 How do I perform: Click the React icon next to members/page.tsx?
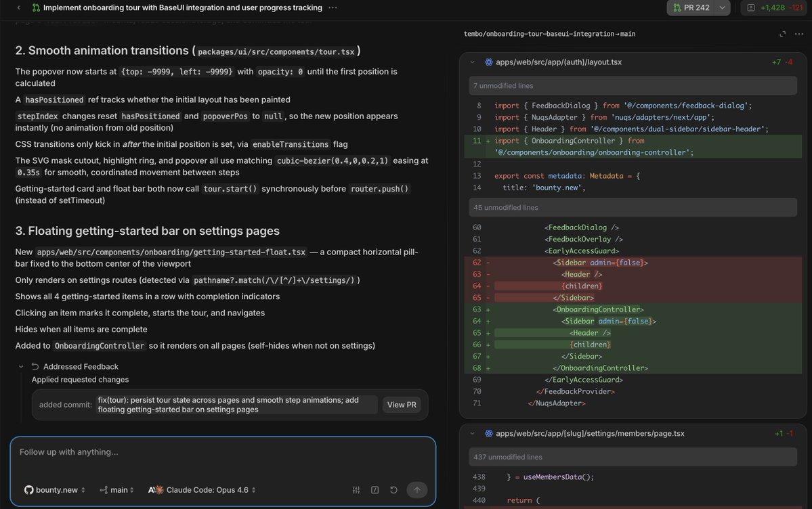488,433
